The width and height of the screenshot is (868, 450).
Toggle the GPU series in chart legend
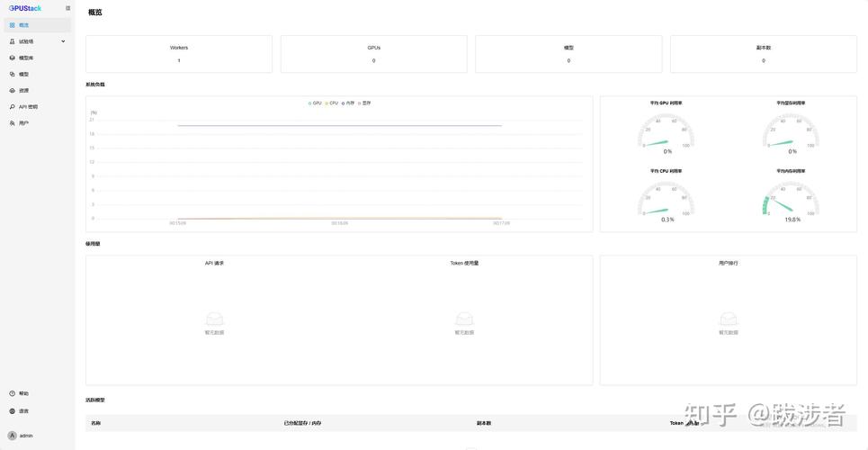click(x=316, y=103)
